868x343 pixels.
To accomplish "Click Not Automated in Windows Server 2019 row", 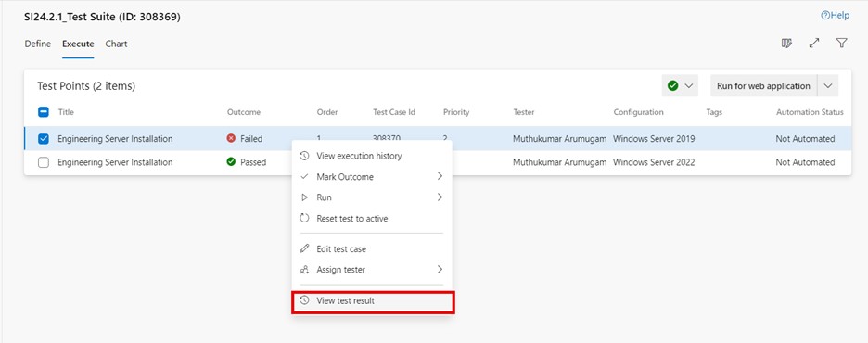I will [x=805, y=139].
